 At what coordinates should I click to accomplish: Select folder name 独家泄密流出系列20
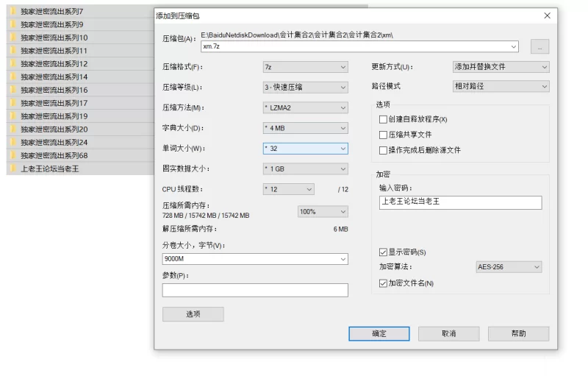(54, 129)
